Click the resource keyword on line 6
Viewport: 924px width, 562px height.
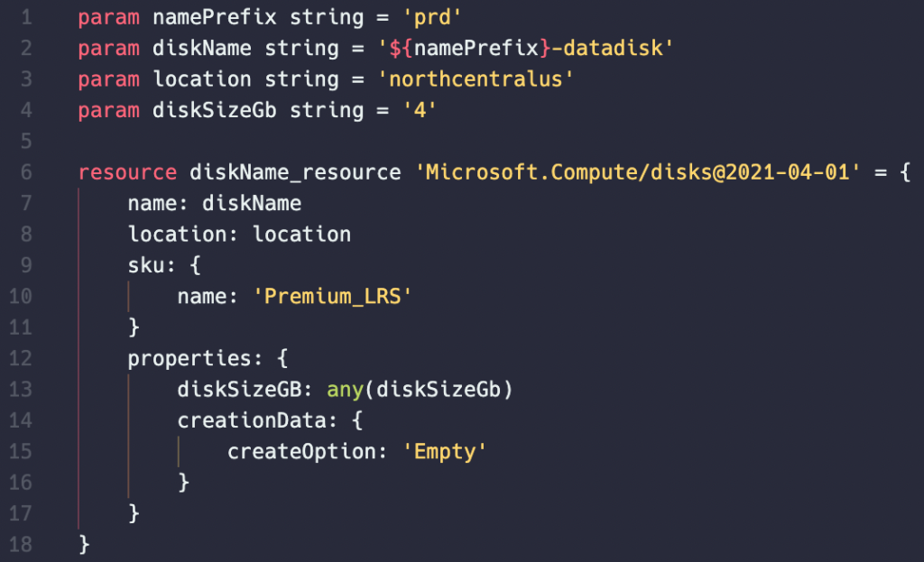tap(127, 172)
